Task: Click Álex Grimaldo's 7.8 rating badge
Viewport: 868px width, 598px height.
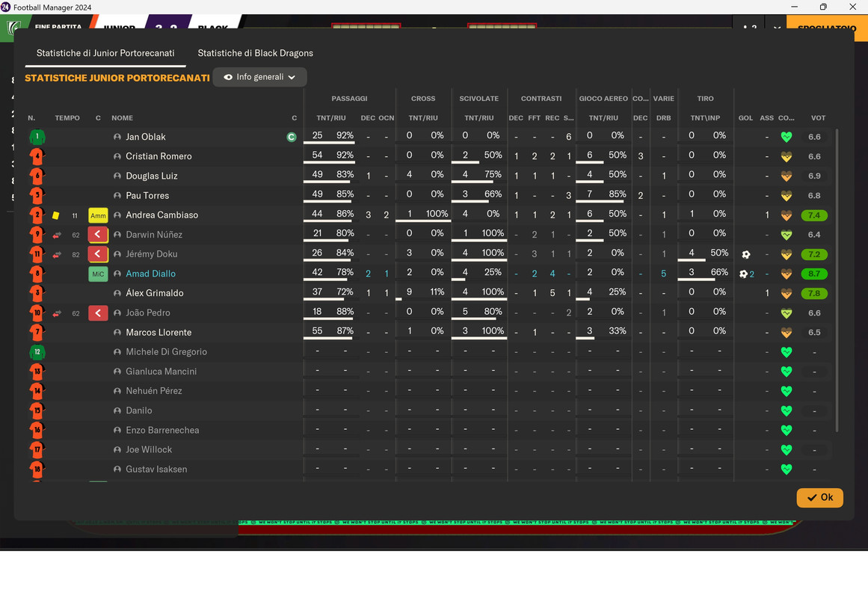Action: pos(813,294)
